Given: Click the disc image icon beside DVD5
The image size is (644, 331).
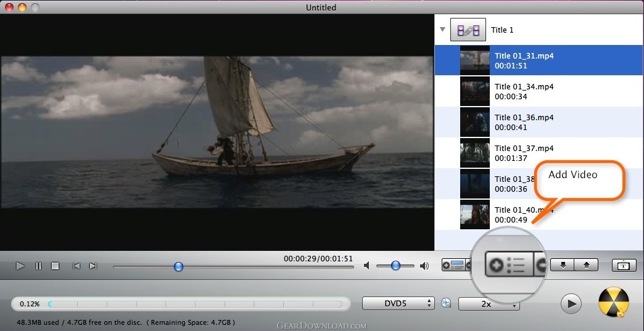Looking at the screenshot, I should 446,303.
